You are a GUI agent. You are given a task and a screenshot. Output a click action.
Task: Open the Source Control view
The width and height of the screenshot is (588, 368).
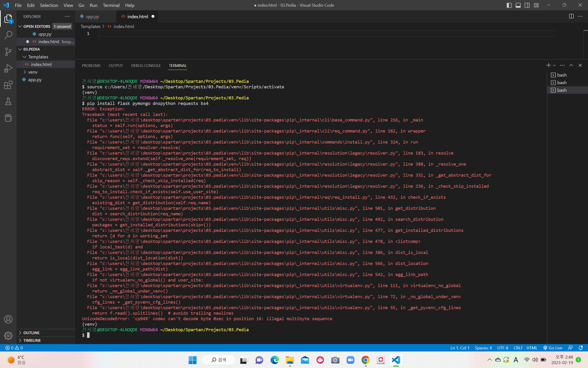click(x=8, y=52)
